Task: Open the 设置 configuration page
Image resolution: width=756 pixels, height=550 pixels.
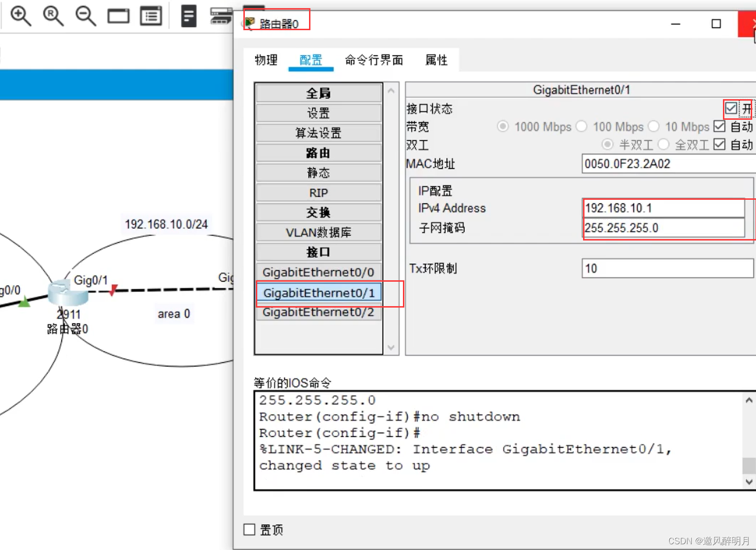Action: (319, 113)
